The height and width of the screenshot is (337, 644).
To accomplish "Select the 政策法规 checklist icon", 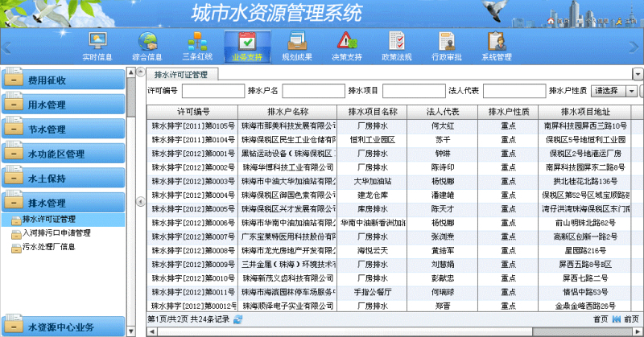I will click(396, 40).
